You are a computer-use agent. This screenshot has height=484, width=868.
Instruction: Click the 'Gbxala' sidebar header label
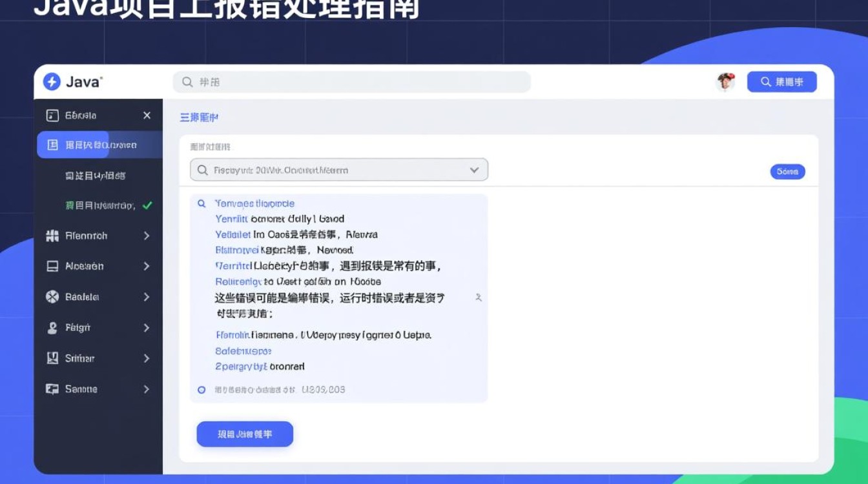(81, 116)
